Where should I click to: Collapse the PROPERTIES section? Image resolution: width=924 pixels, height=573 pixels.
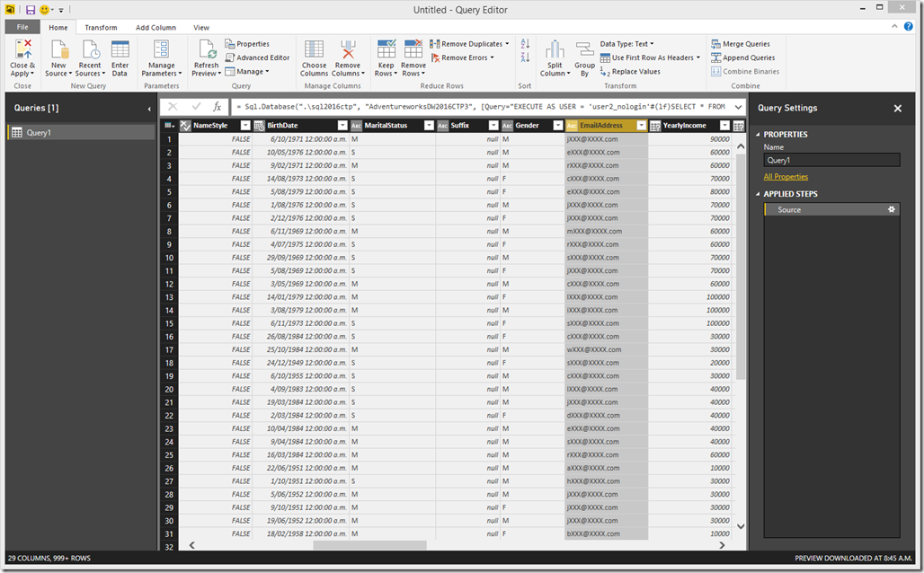pos(758,135)
